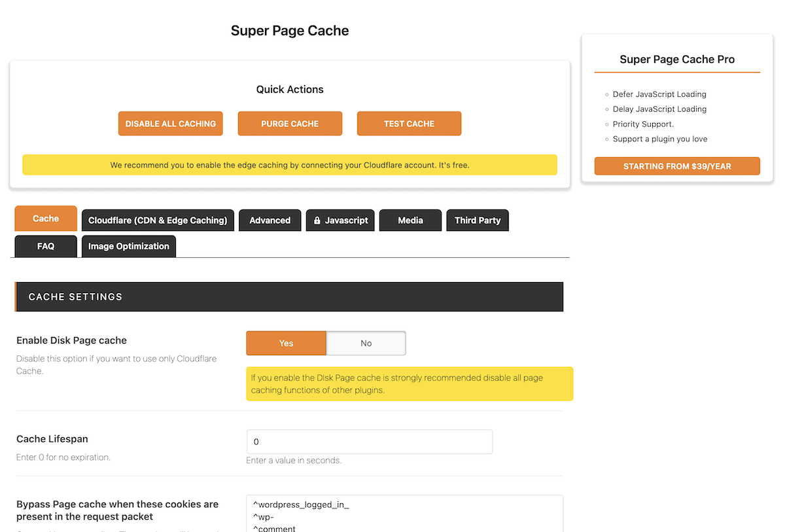Open the Media tab

(x=411, y=221)
